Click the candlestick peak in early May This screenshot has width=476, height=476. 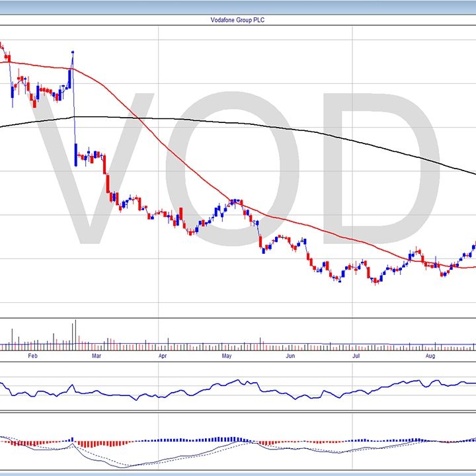[233, 201]
